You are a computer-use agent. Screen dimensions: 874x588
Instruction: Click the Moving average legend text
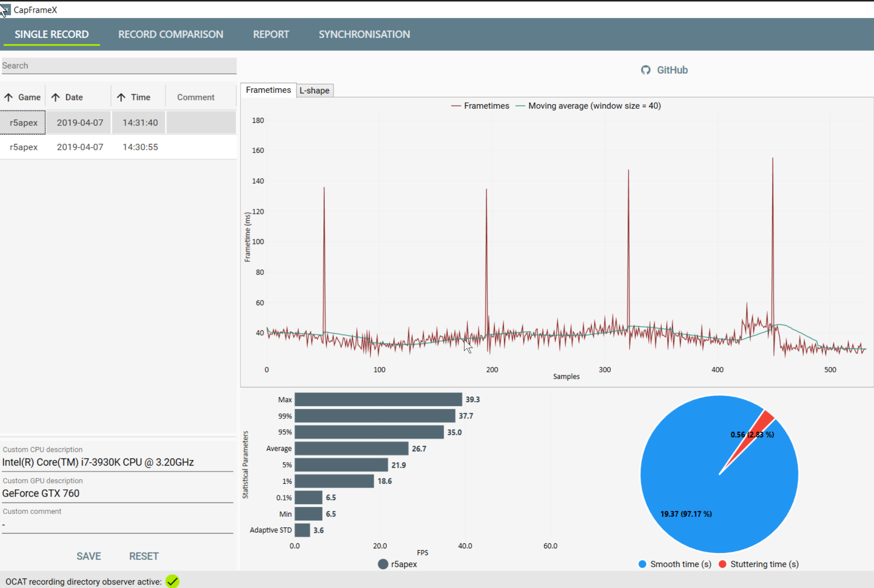(x=595, y=106)
